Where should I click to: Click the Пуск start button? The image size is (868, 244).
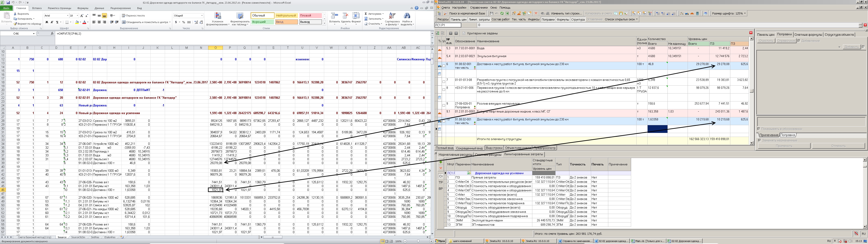tap(440, 241)
